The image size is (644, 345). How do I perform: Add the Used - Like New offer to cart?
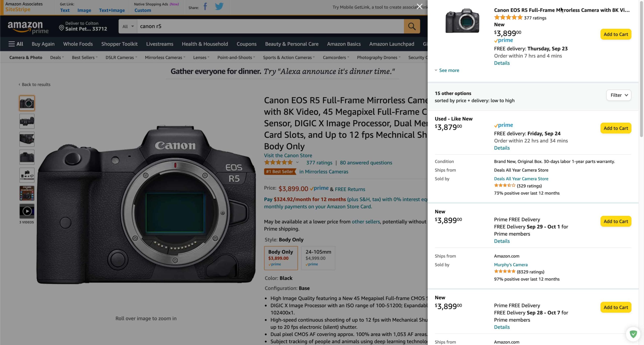tap(616, 128)
